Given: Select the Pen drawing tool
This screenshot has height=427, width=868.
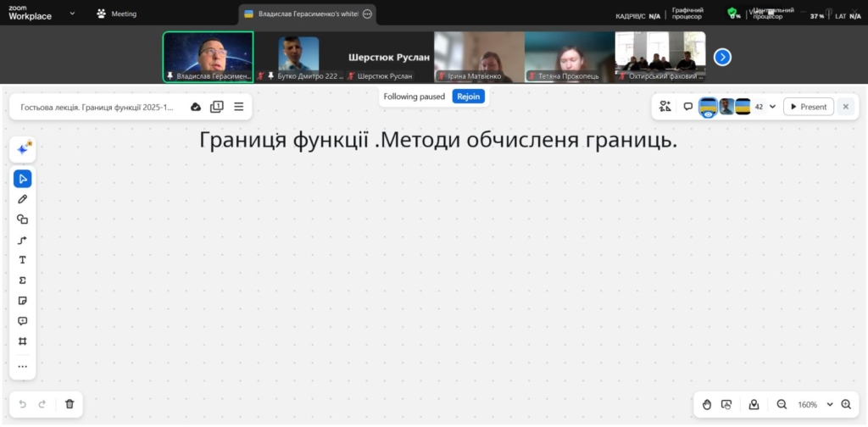Looking at the screenshot, I should (23, 198).
